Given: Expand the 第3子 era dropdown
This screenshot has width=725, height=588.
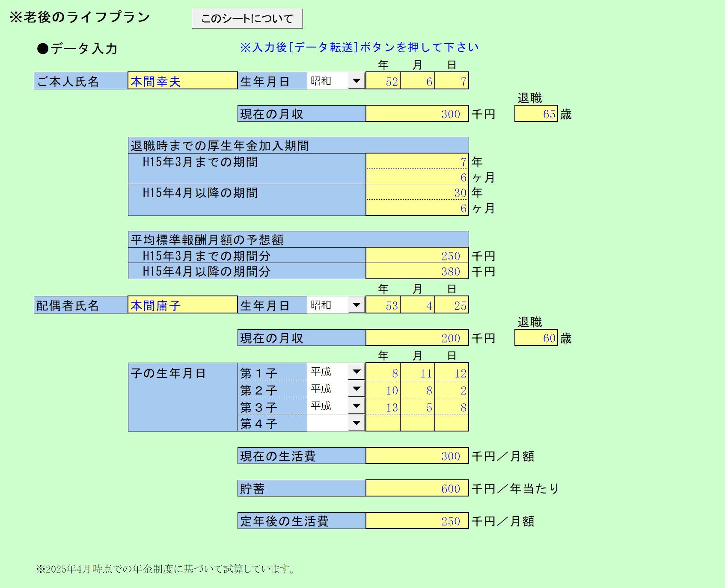Looking at the screenshot, I should (x=357, y=406).
